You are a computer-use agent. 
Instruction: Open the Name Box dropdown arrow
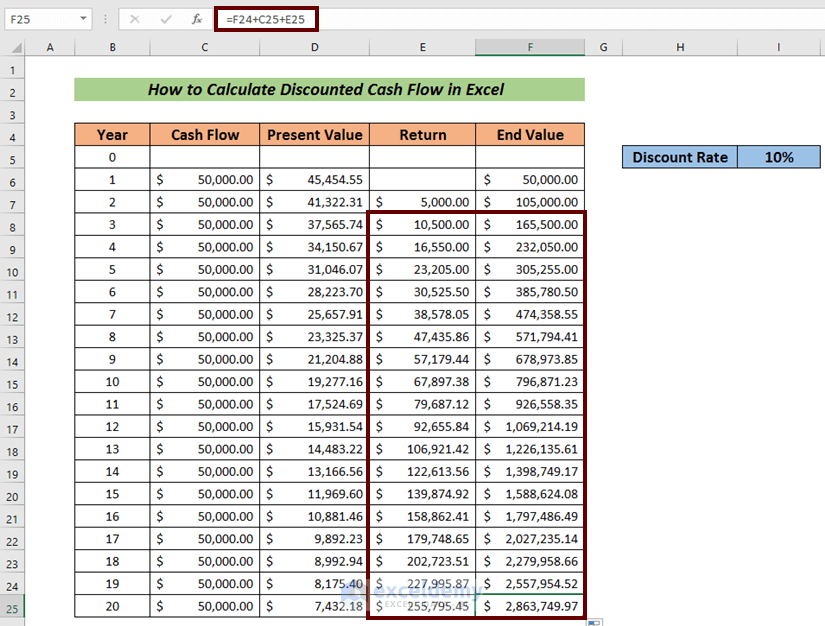pos(84,18)
